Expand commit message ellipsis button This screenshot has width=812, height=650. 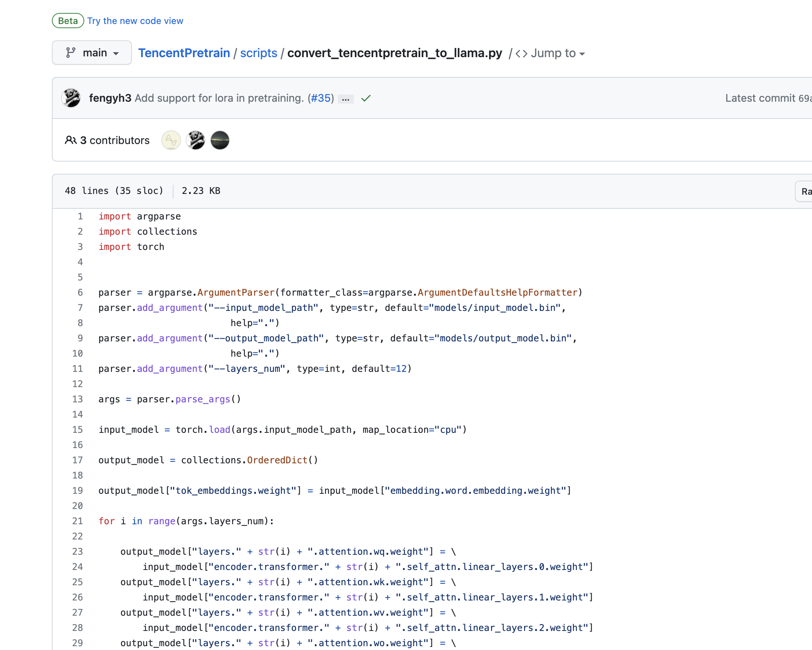345,99
